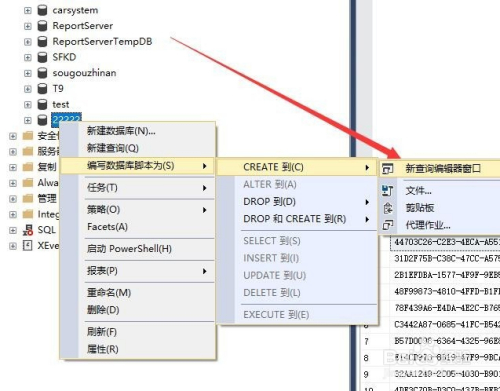Click the 代理作业 agent job icon
Screen dimensions: 500x391
[x=387, y=225]
